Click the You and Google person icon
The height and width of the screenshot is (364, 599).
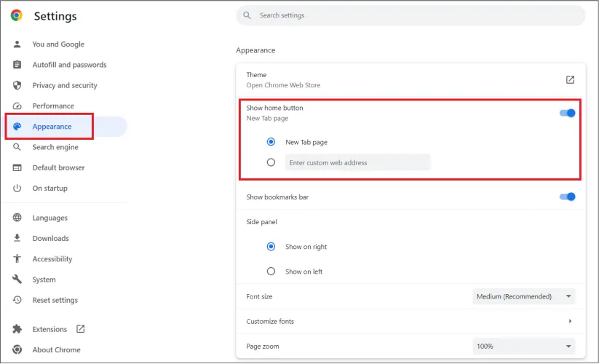17,44
